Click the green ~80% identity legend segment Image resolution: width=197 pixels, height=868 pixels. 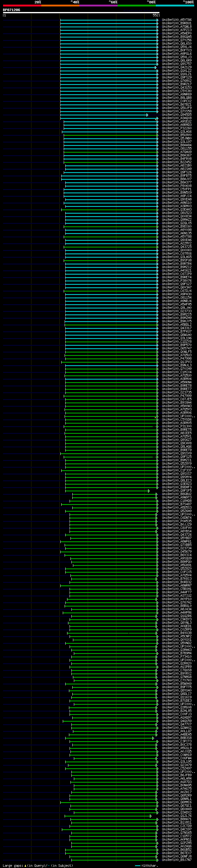pyautogui.click(x=137, y=6)
